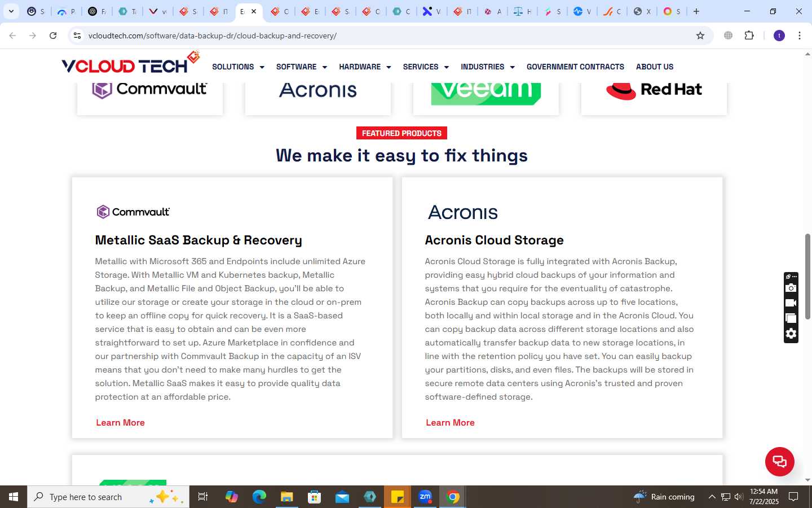View site information icon in address bar
Screen dimensions: 812x508
77,36
